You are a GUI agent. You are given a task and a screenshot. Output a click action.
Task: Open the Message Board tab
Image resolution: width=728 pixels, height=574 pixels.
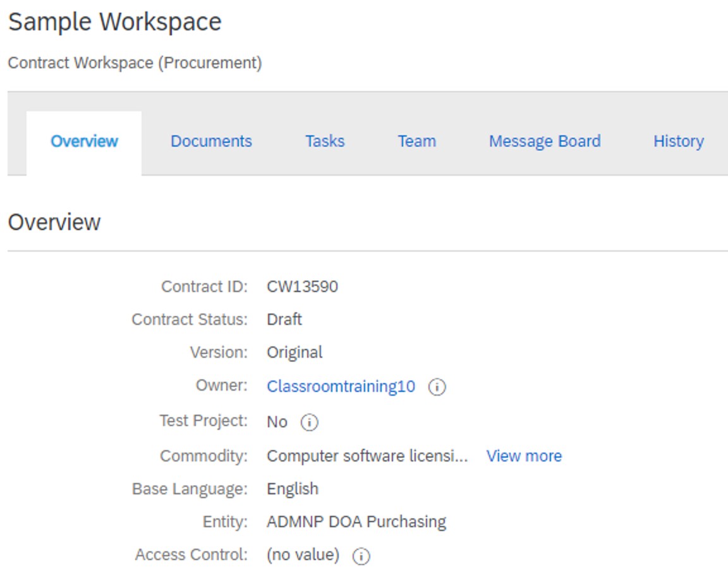click(545, 141)
